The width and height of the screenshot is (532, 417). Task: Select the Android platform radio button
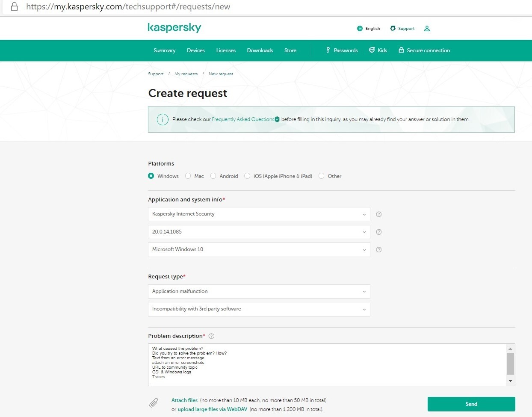pyautogui.click(x=213, y=176)
